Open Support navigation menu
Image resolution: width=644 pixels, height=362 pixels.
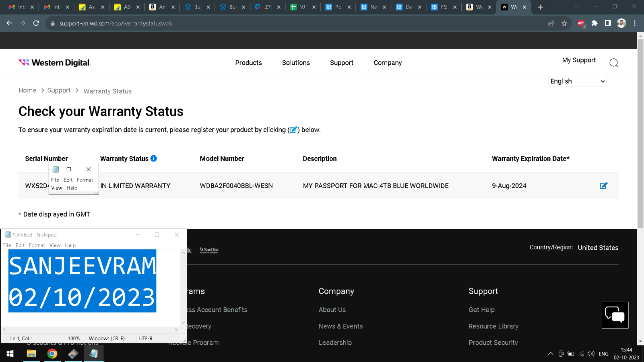[x=342, y=63]
